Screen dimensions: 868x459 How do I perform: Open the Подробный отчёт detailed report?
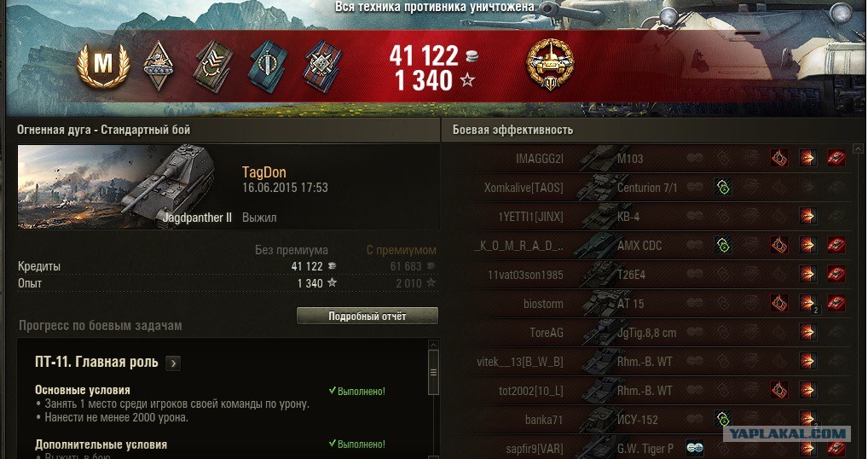point(367,316)
